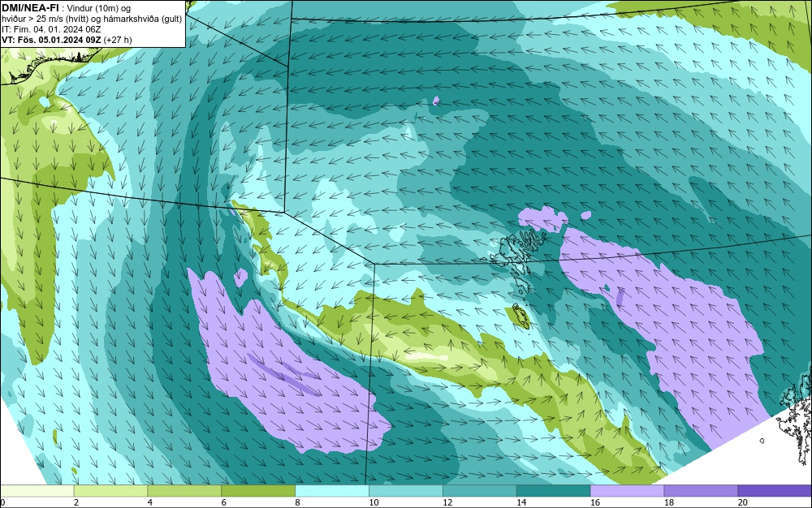Click the 'DMI/NEA-FI' title text
812x508 pixels.
[30, 8]
